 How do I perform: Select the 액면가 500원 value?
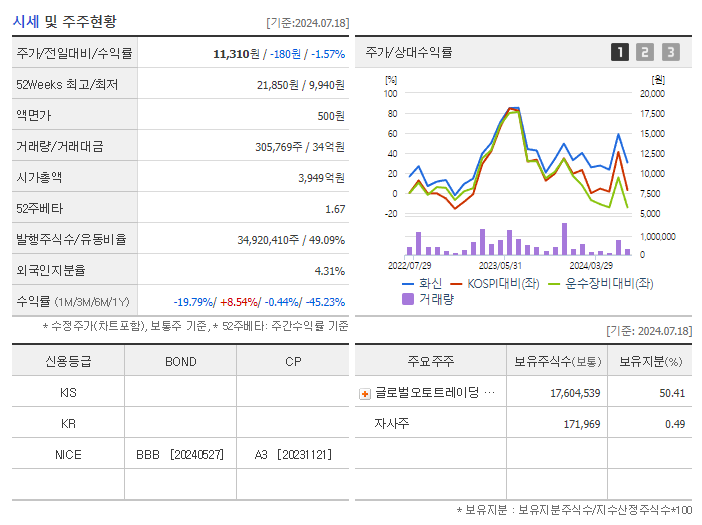[x=331, y=116]
